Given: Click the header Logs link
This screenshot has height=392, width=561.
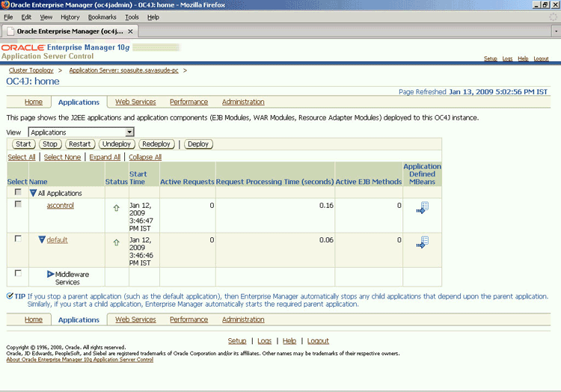Looking at the screenshot, I should click(507, 58).
